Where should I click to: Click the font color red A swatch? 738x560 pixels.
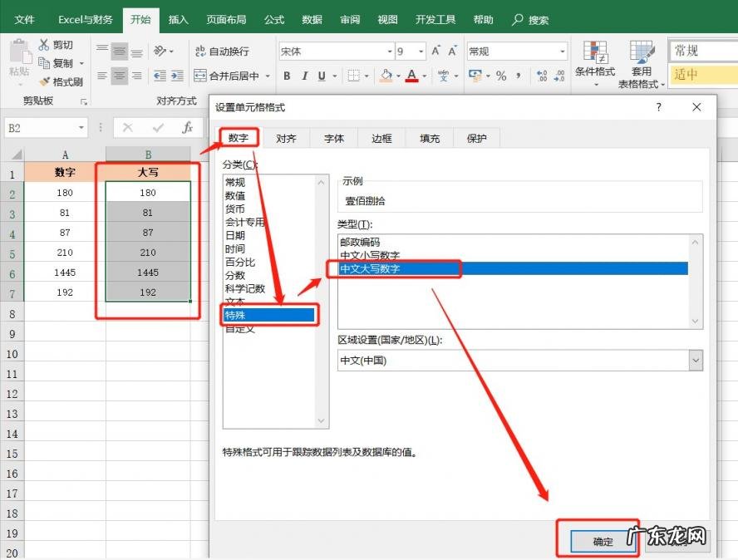[411, 76]
